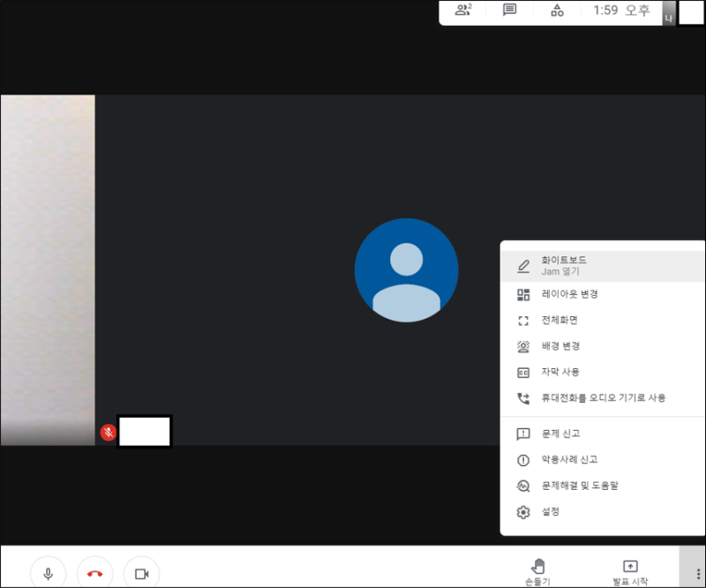This screenshot has width=706, height=588.
Task: Click the fullscreen brackets icon
Action: tap(523, 320)
